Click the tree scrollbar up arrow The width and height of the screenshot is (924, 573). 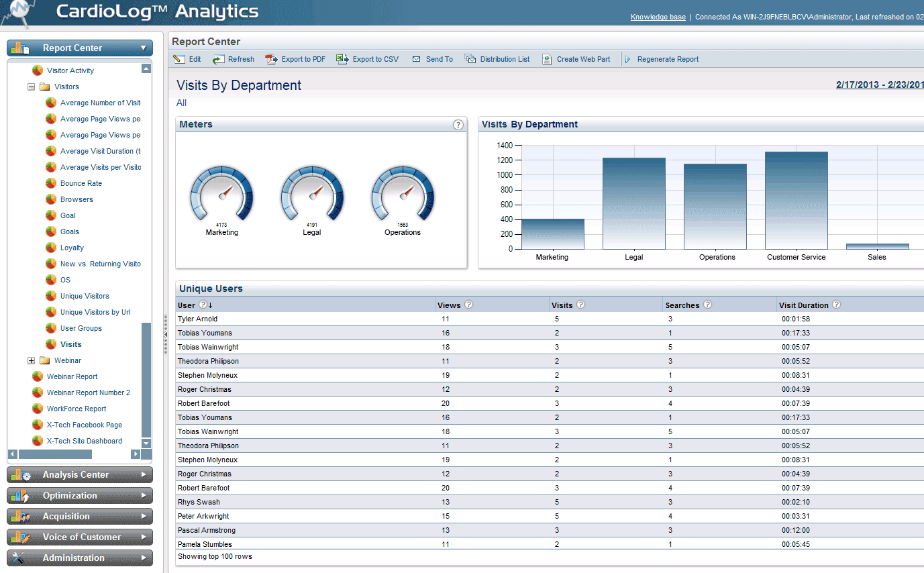pos(146,68)
